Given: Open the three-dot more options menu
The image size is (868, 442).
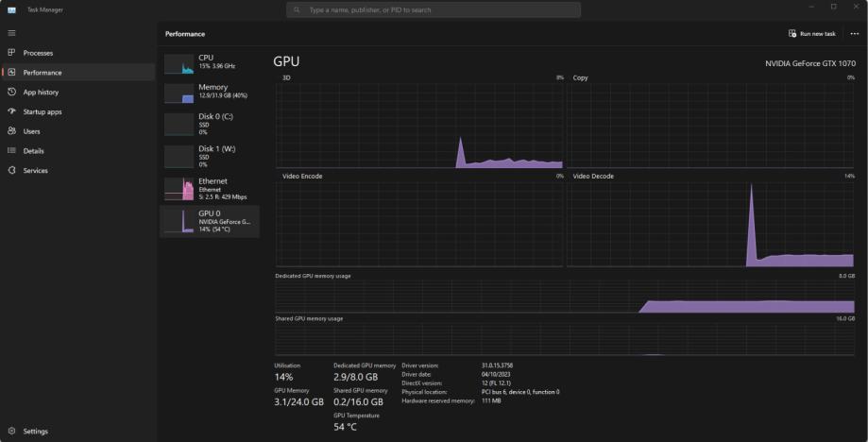Looking at the screenshot, I should click(854, 34).
